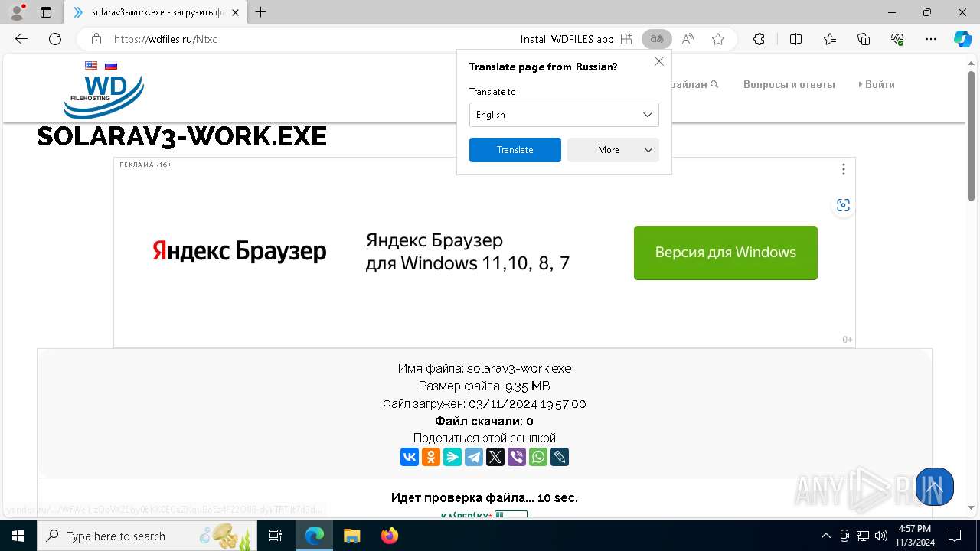Close the solarav3-work.exe tab
Viewport: 980px width, 551px height.
(x=235, y=12)
